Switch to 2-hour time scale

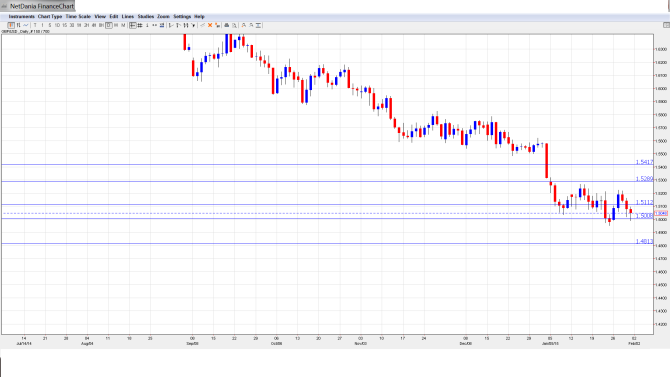(86, 25)
